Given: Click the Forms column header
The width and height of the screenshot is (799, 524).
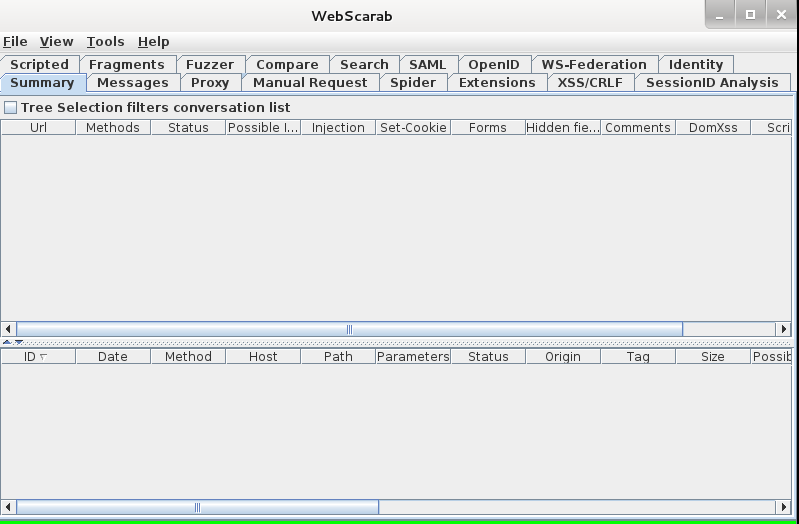Looking at the screenshot, I should [x=488, y=127].
